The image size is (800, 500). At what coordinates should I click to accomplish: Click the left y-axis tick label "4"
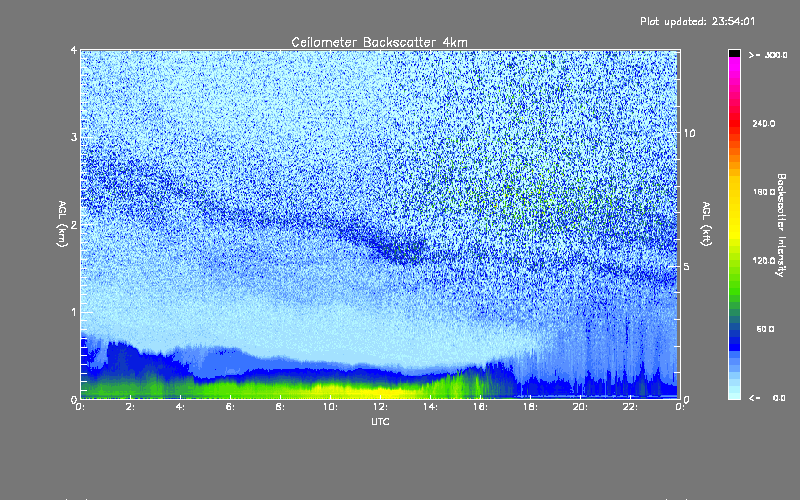pos(74,51)
